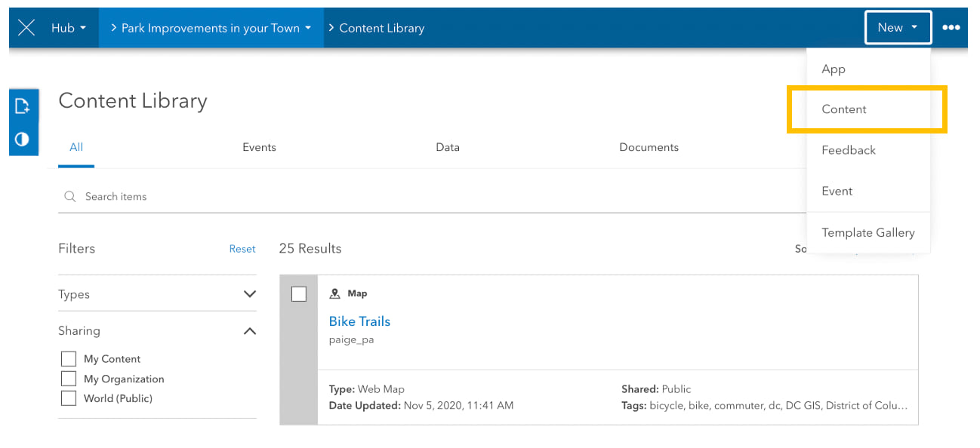Click the add document icon in the left sidebar
This screenshot has height=448, width=980.
point(23,106)
